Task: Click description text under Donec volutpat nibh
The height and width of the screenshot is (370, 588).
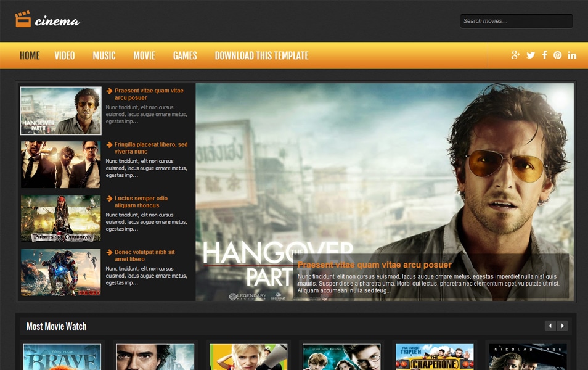Action: coord(146,276)
